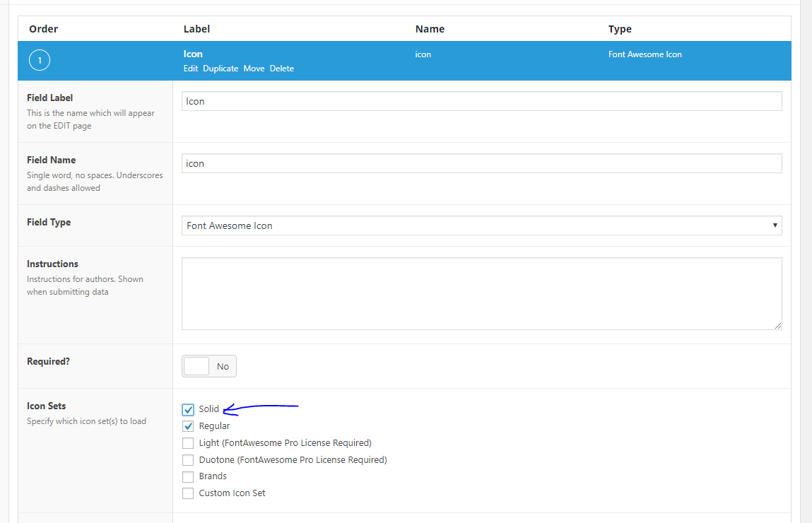Click the Instructions text area
Viewport: 812px width, 523px height.
click(481, 293)
